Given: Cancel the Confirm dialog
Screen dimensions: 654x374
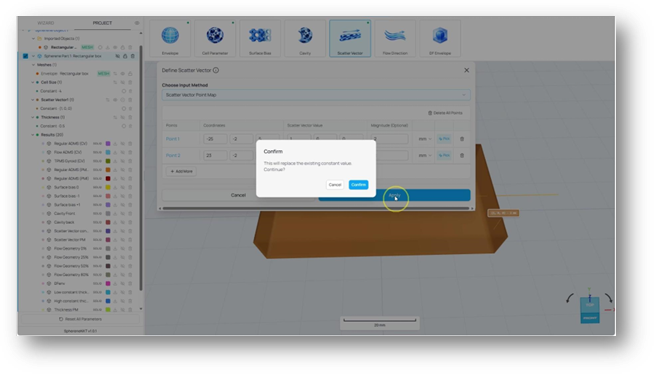Looking at the screenshot, I should tap(335, 185).
